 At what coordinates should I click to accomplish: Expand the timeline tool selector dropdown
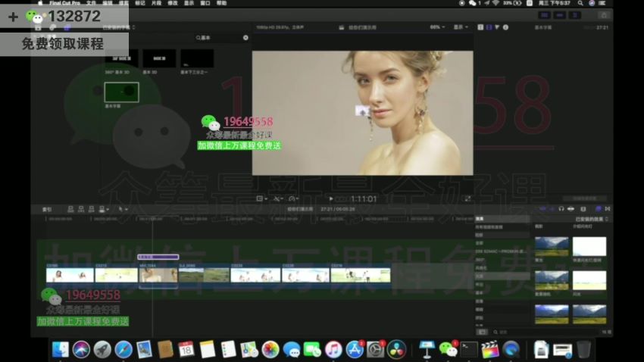pyautogui.click(x=123, y=209)
